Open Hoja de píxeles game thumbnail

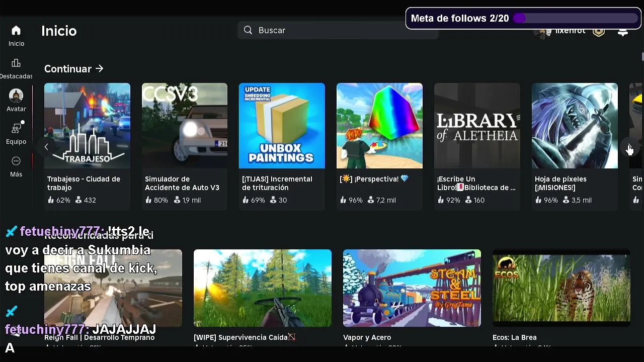tap(575, 126)
